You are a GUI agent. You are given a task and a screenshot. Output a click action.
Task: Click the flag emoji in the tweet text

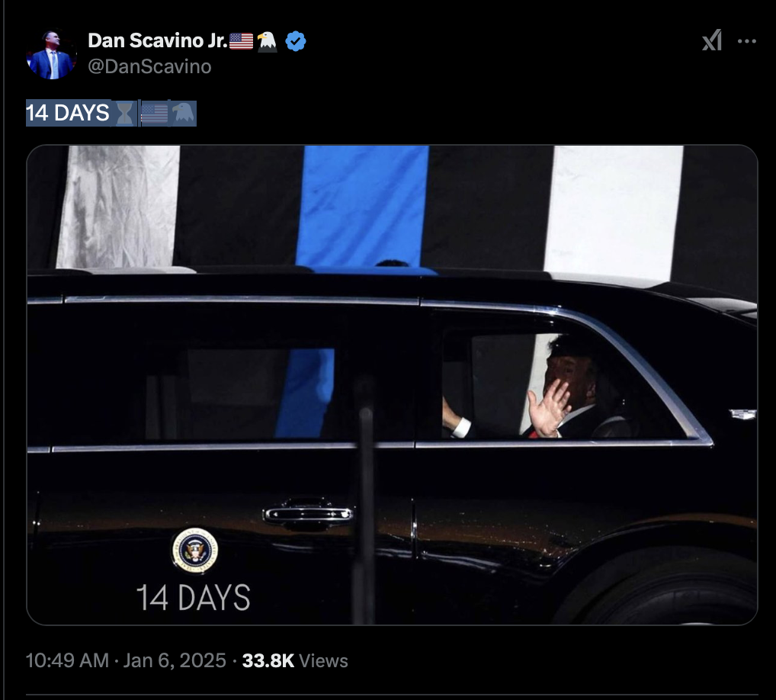(x=155, y=114)
